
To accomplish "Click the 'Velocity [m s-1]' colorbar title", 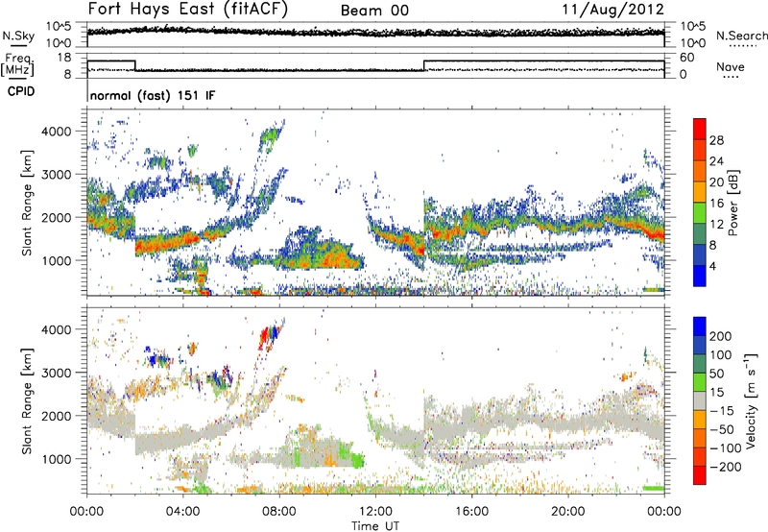I will coord(750,399).
